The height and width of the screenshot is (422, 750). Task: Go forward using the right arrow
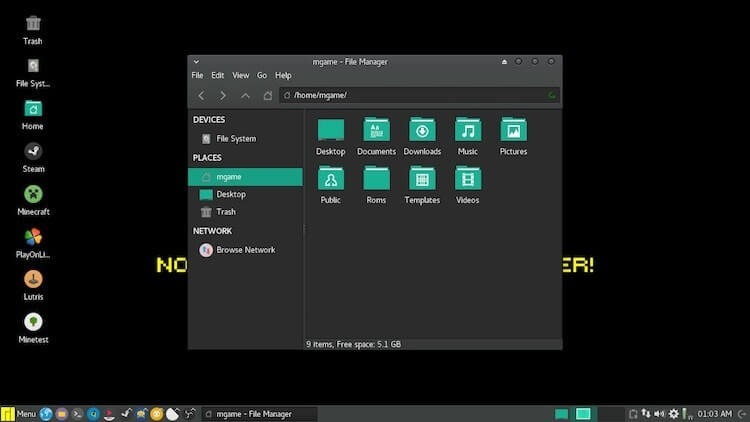tap(223, 96)
